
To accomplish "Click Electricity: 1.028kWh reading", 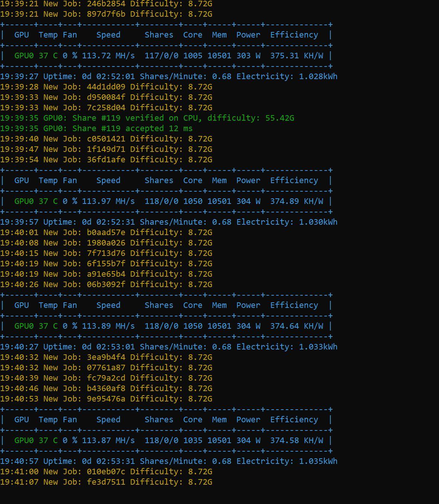I will coord(287,77).
